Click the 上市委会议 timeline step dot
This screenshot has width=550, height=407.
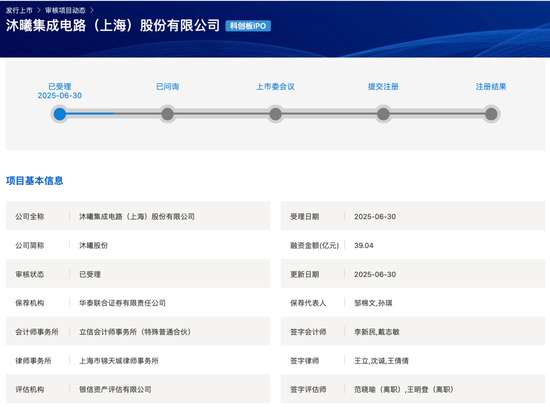tap(276, 114)
